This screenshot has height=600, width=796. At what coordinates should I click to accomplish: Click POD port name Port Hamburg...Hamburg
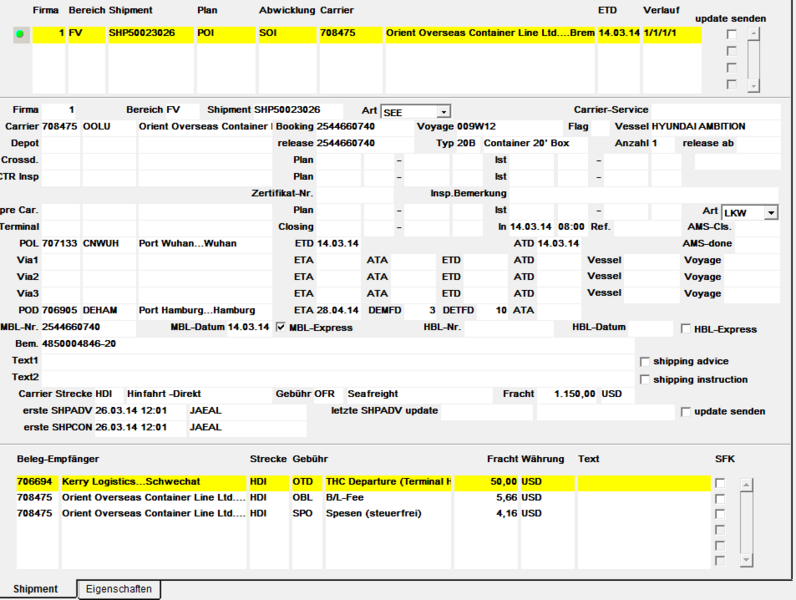tap(205, 310)
